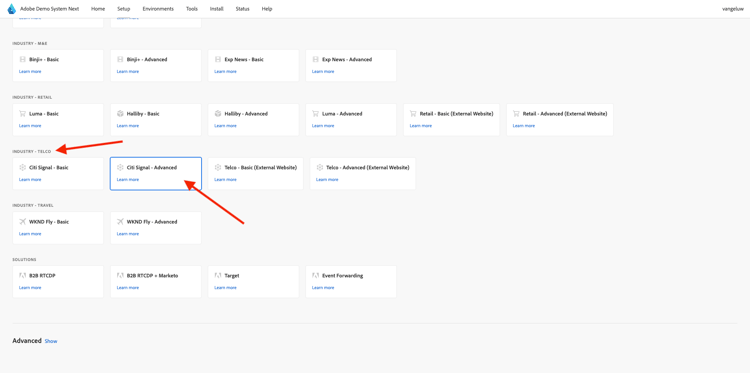The width and height of the screenshot is (750, 373).
Task: Click the Adobe icon on Target card
Action: tap(218, 276)
